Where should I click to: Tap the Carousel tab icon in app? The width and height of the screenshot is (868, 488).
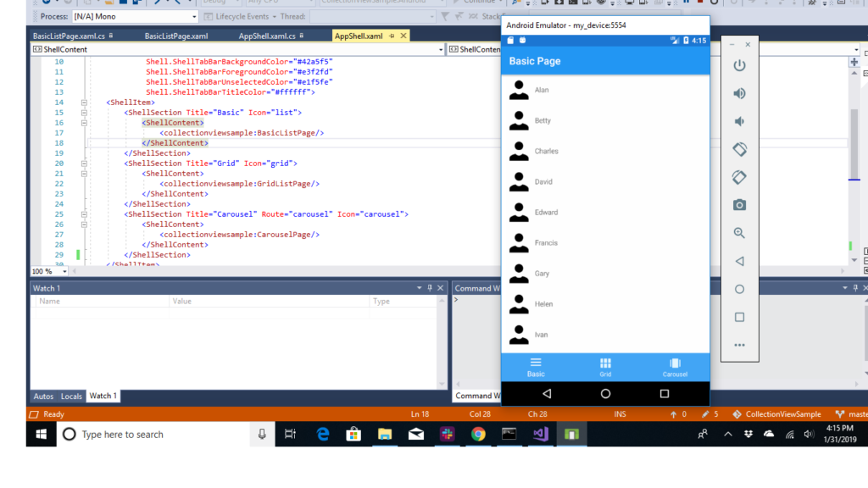click(x=675, y=363)
